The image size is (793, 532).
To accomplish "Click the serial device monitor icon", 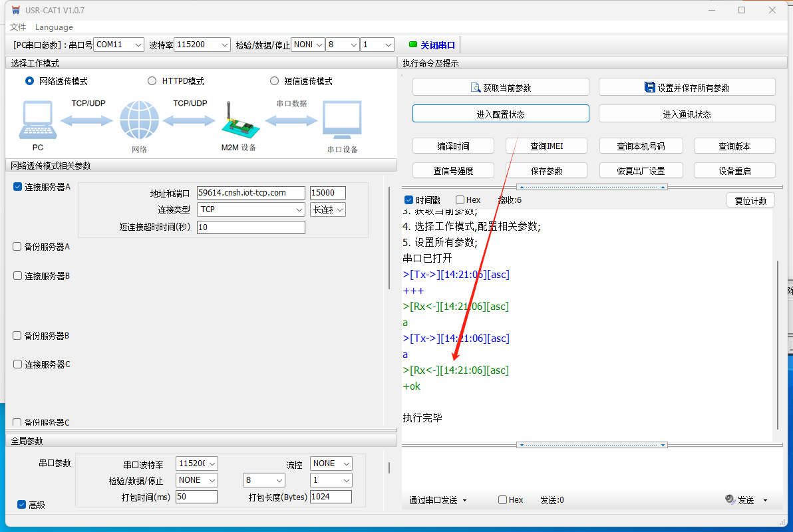I will [342, 120].
